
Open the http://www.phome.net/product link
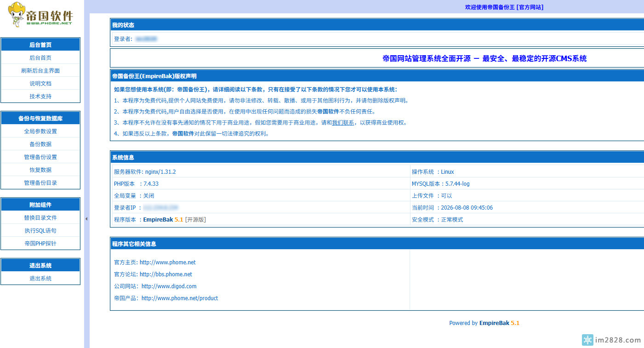tap(180, 298)
